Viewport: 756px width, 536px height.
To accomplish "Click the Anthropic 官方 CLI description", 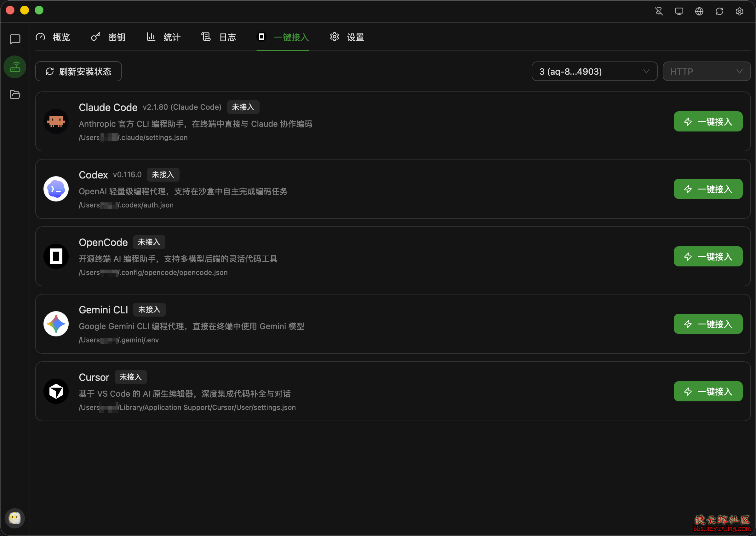I will click(196, 124).
